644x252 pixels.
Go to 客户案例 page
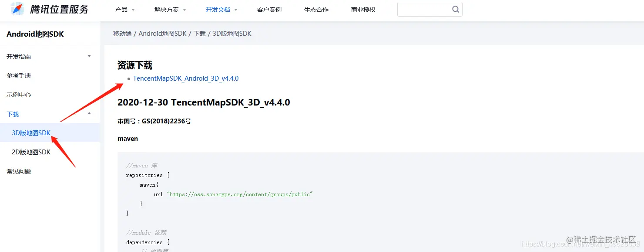coord(269,10)
